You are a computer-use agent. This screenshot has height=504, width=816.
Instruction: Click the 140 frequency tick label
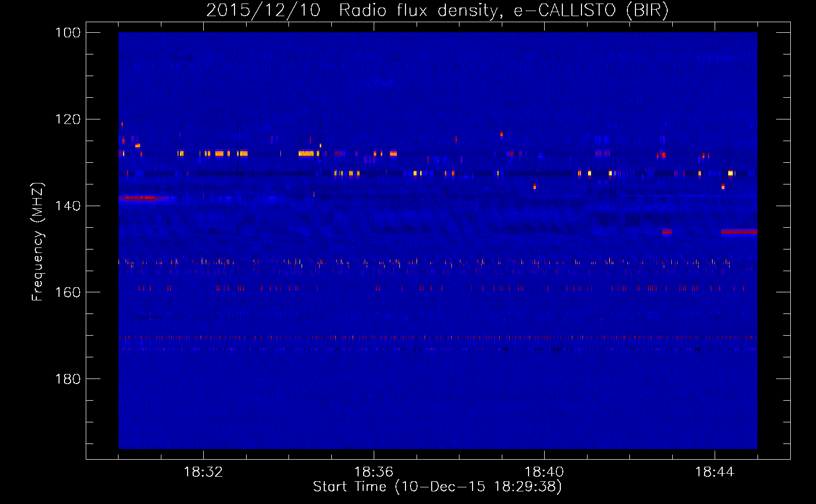68,206
